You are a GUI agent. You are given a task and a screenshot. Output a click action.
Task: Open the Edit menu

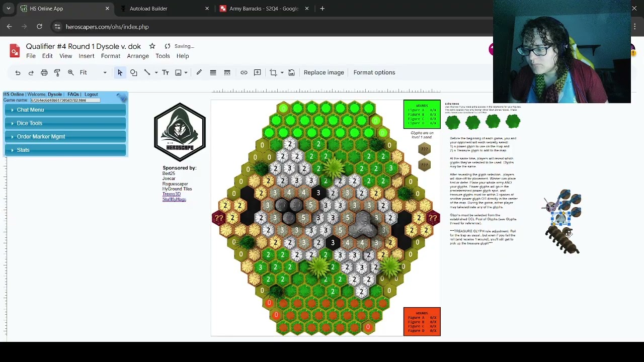click(x=47, y=56)
